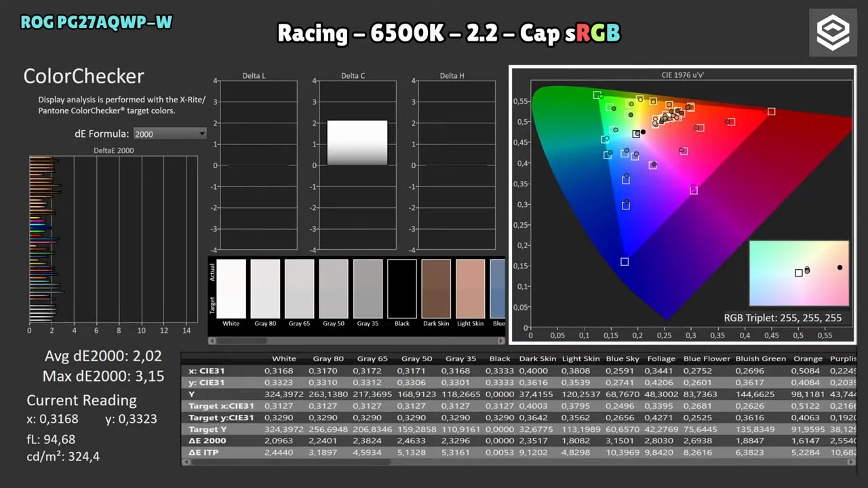868x488 pixels.
Task: Click the 'fL: 94,68' reading
Action: (x=51, y=439)
